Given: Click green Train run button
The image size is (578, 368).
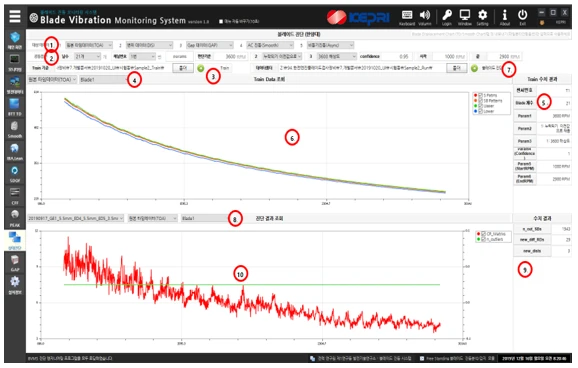Looking at the screenshot, I should point(201,68).
